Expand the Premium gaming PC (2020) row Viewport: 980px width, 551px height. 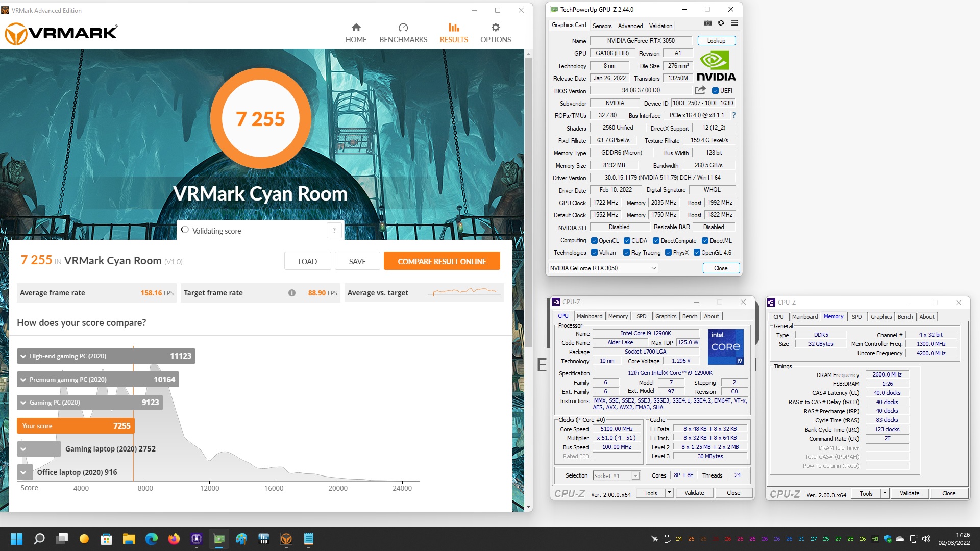pyautogui.click(x=23, y=380)
